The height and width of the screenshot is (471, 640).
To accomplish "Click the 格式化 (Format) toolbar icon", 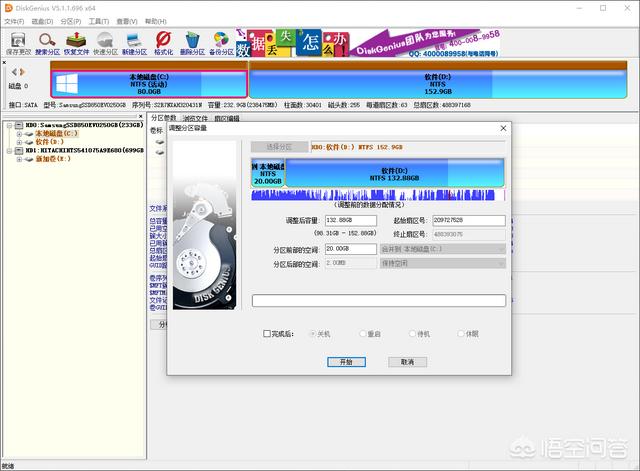I will [x=163, y=41].
